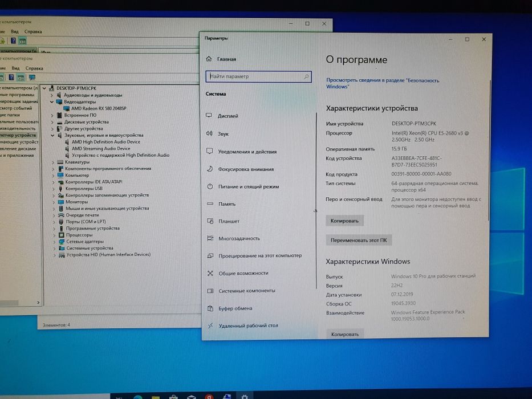Select the Компоненты программного обеспечения row
Image resolution: width=532 pixels, height=399 pixels.
pyautogui.click(x=108, y=169)
